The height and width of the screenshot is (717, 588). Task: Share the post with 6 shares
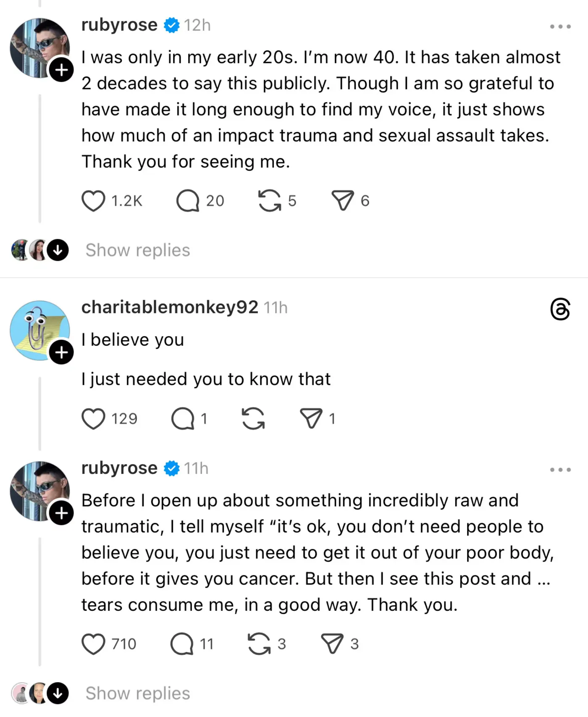click(343, 201)
